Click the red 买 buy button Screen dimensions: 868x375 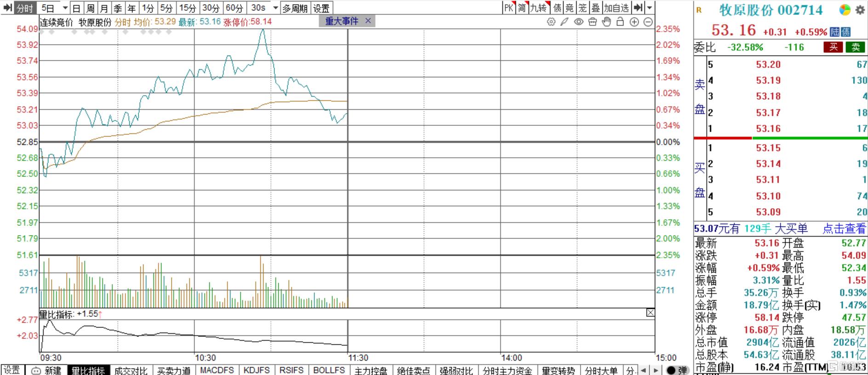833,47
